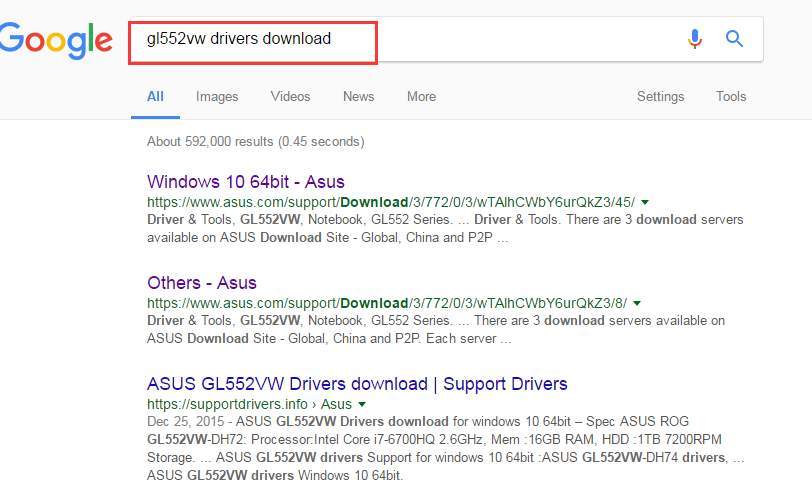Switch to the Videos tab
Image resolution: width=812 pixels, height=499 pixels.
tap(291, 96)
